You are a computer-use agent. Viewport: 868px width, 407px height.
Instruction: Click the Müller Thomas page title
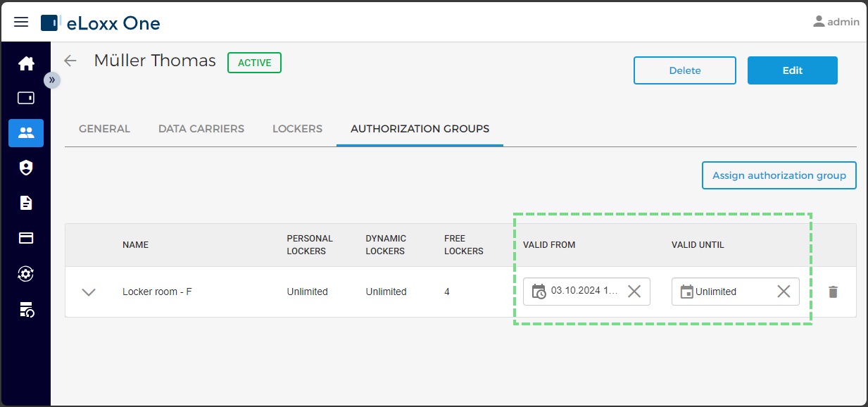tap(155, 61)
